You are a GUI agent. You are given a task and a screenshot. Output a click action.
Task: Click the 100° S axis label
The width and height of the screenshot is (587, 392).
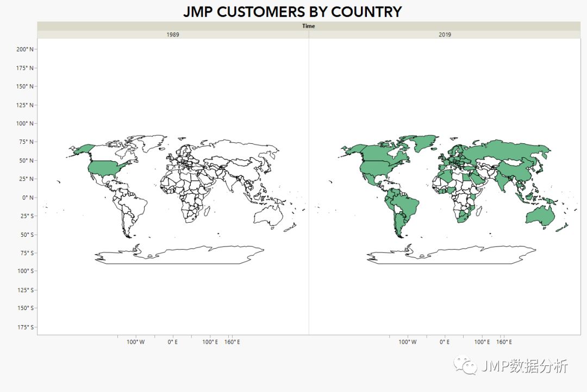pos(25,271)
